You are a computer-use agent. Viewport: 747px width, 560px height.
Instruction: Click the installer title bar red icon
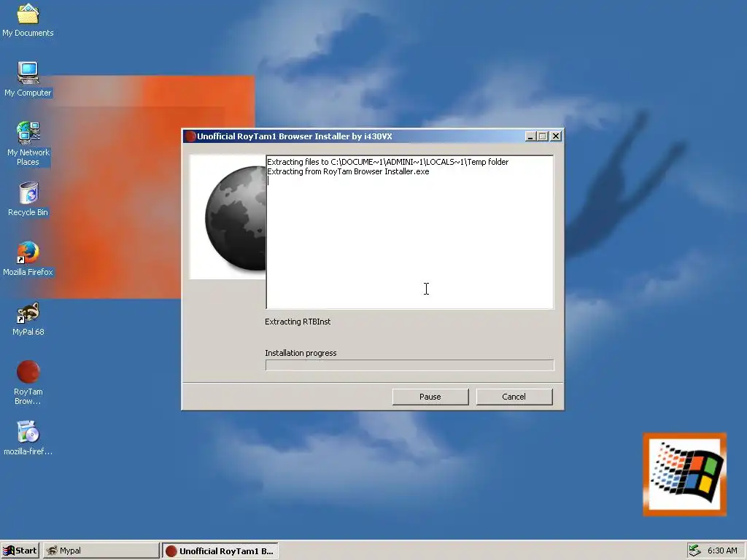190,136
